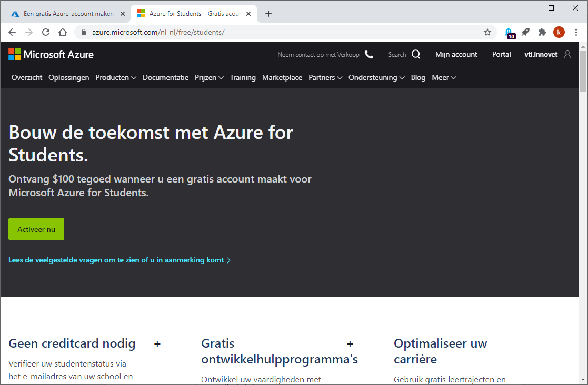The image size is (588, 385).
Task: Bookmark this page with the star icon
Action: click(487, 32)
